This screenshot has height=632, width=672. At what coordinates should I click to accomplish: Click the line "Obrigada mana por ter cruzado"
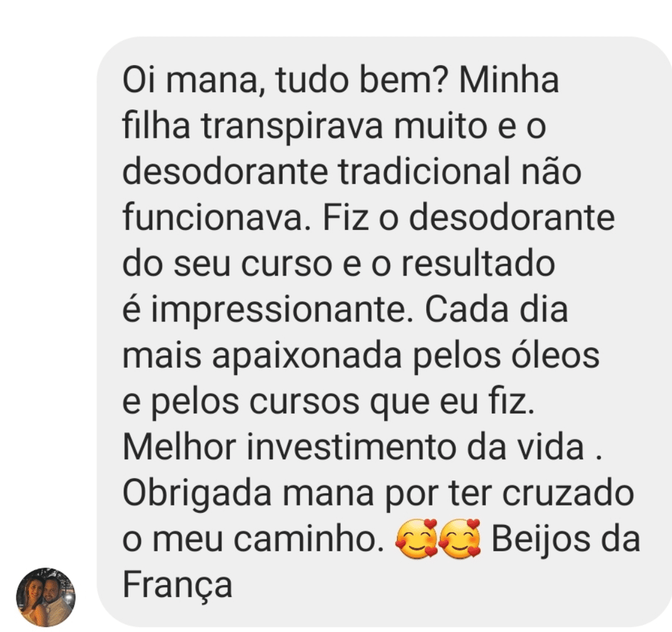[378, 494]
